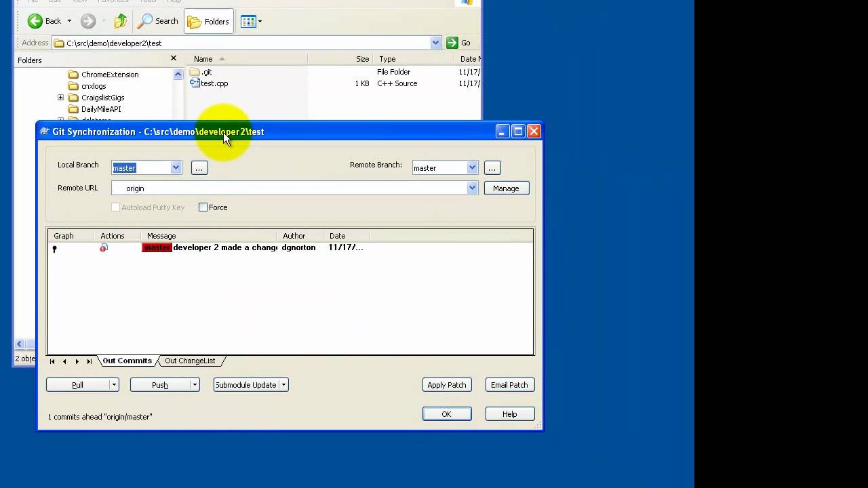
Task: Select the test.cpp file icon
Action: tap(195, 83)
